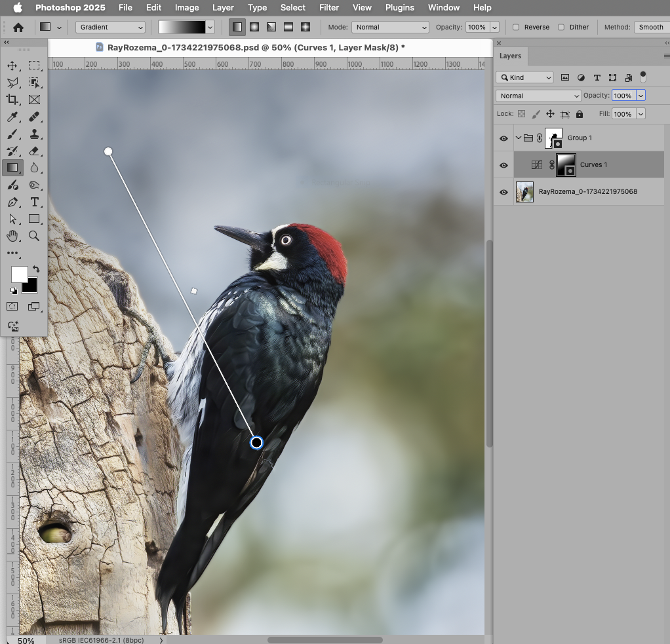This screenshot has height=644, width=670.
Task: Select the Gradient tool
Action: [x=12, y=168]
